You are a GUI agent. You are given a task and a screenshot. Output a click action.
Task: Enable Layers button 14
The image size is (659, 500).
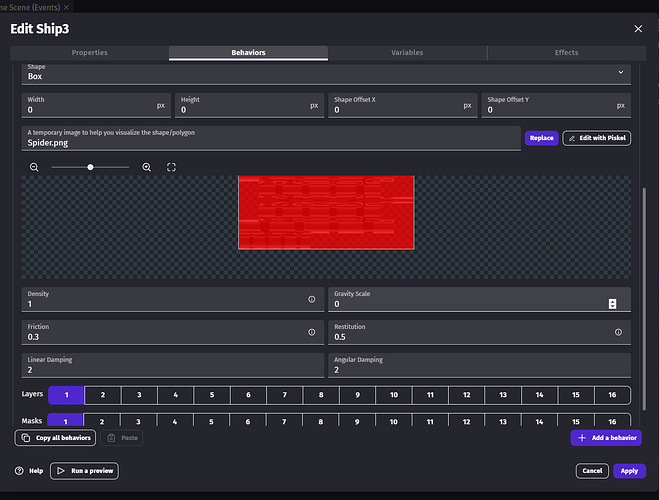(539, 395)
